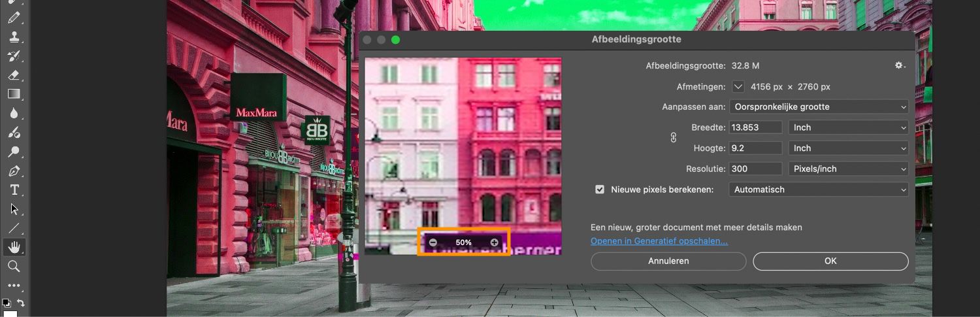Image resolution: width=980 pixels, height=317 pixels.
Task: Open the Resolutie unit dropdown Pixels/inch
Action: tap(849, 169)
